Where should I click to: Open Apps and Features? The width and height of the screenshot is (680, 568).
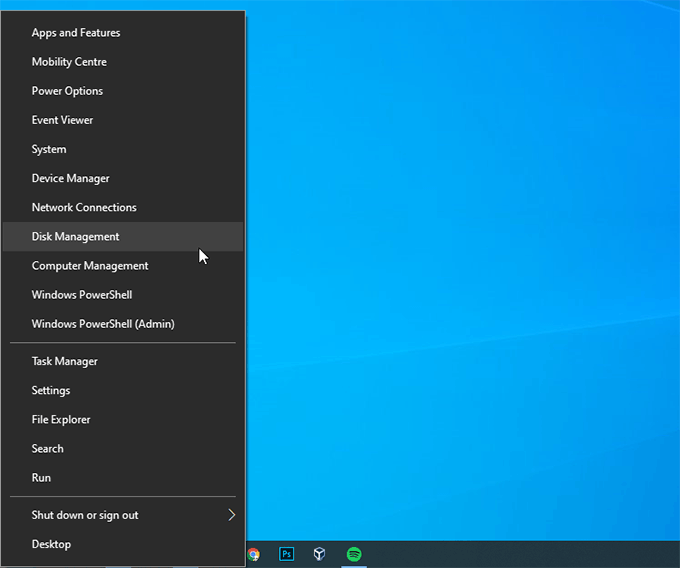(76, 33)
